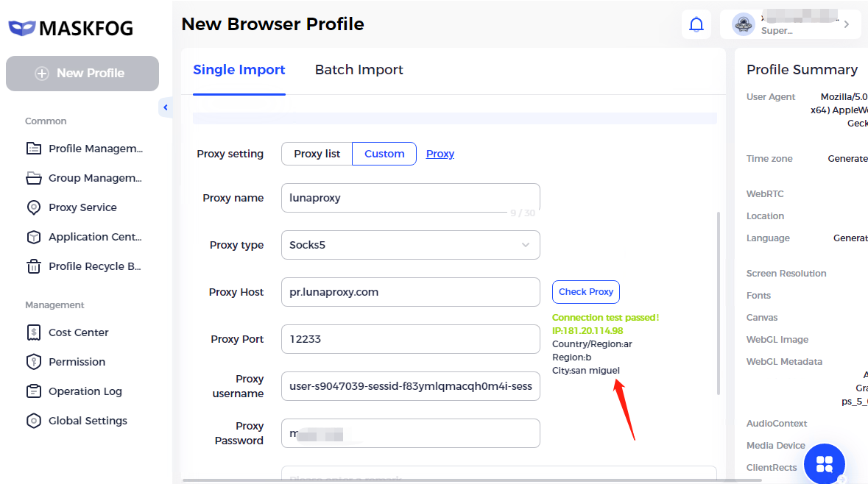The height and width of the screenshot is (484, 868).
Task: Open Application Center cube icon
Action: coord(34,237)
